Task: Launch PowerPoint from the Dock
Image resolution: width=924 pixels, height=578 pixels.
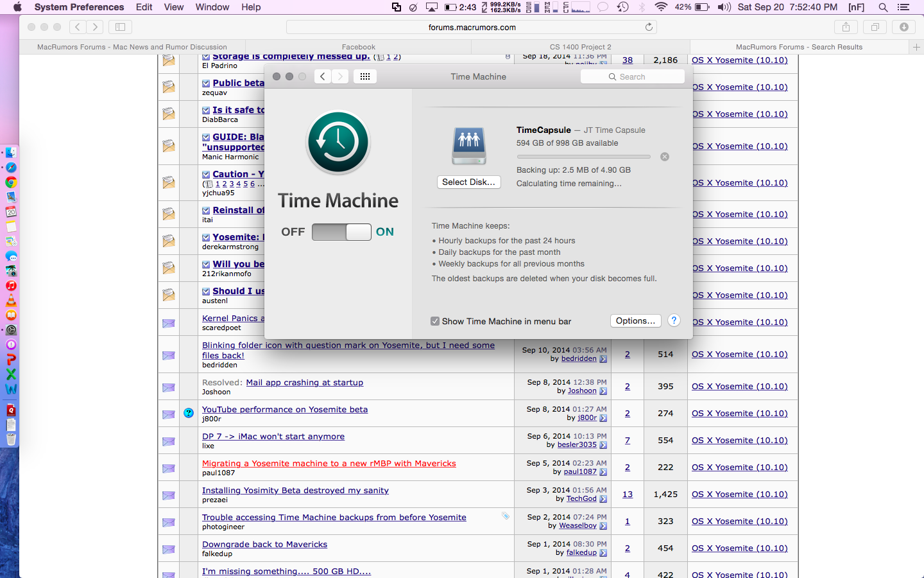Action: pos(11,360)
